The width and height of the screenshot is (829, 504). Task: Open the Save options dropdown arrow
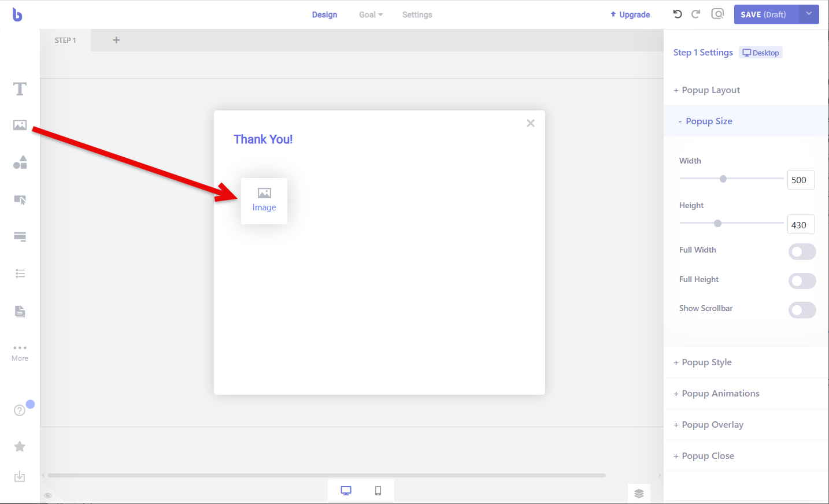pyautogui.click(x=809, y=14)
